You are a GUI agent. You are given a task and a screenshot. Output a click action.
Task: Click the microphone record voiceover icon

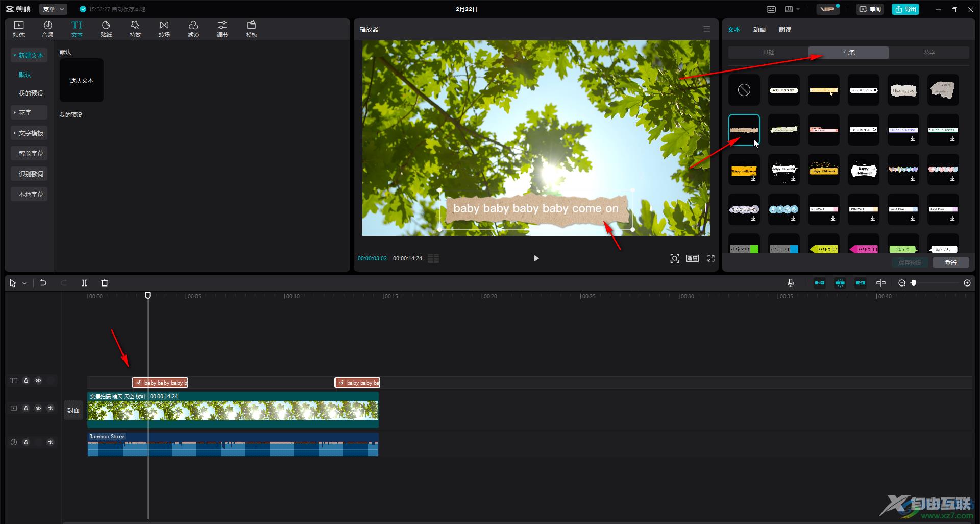click(x=791, y=283)
